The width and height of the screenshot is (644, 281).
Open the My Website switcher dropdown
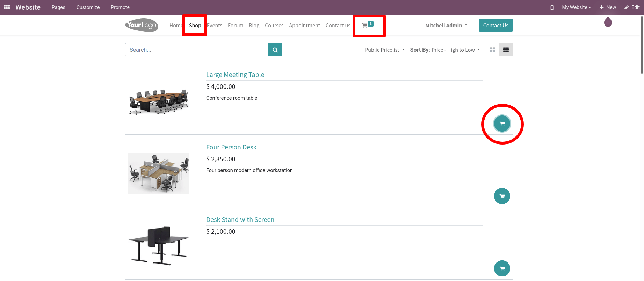[576, 7]
